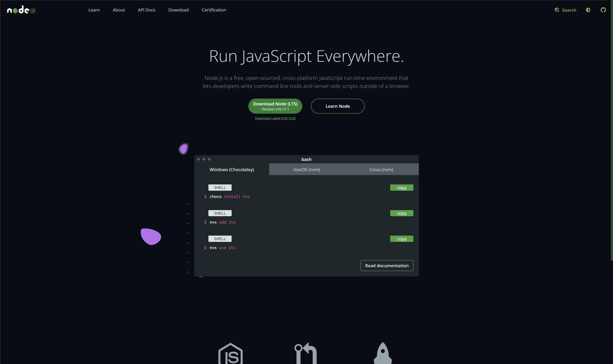Viewport: 613px width, 364px height.
Task: Open the API Docs nav item
Action: (146, 10)
